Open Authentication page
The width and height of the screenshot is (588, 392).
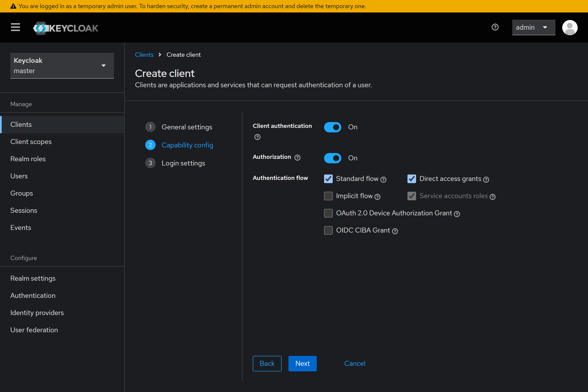coord(62,296)
